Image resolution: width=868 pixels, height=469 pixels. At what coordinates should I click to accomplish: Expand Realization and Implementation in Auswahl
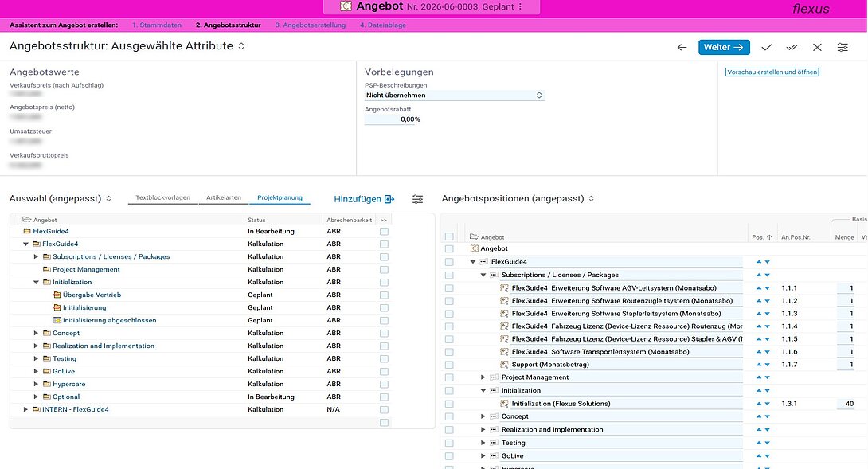pyautogui.click(x=36, y=346)
